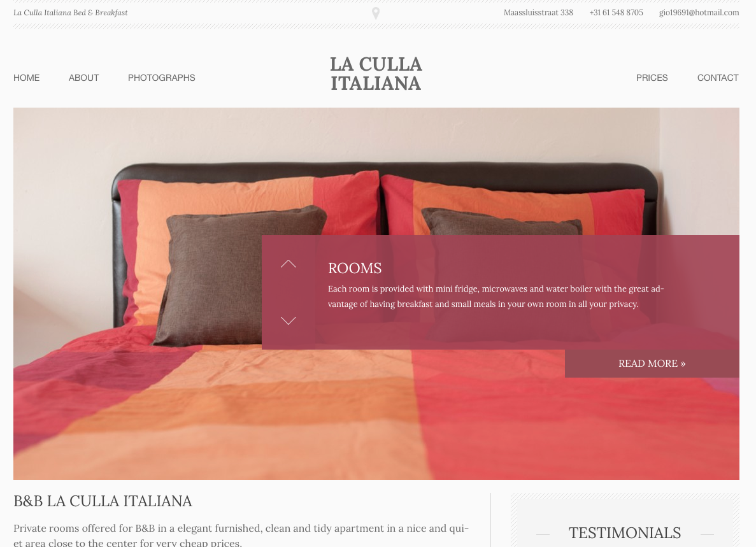Click the B&B La Culla Italiana heading
The image size is (756, 547).
(x=103, y=501)
